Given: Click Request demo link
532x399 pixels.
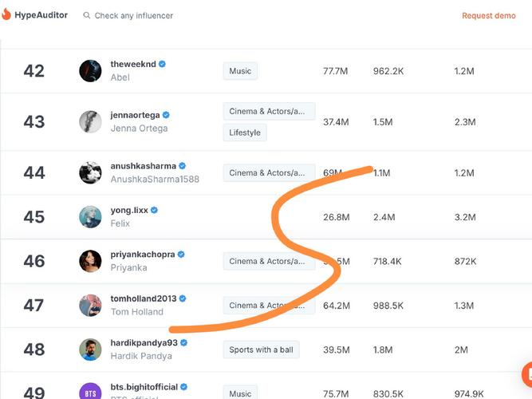Looking at the screenshot, I should click(x=488, y=15).
